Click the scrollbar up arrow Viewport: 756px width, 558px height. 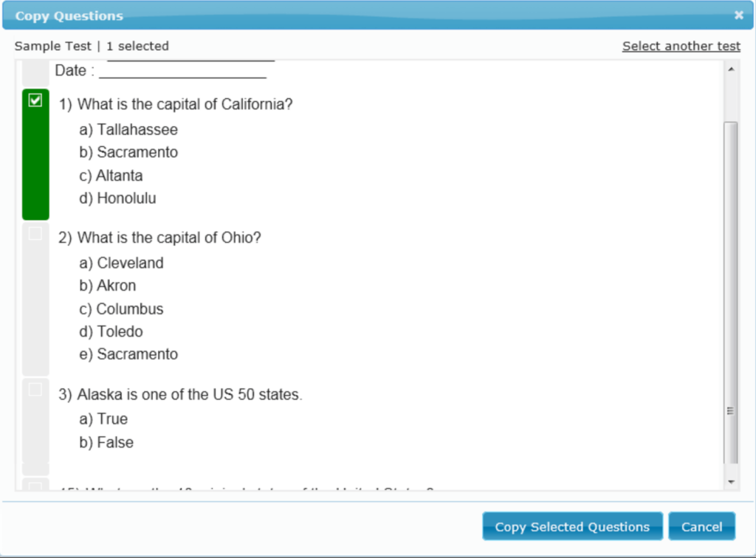730,67
